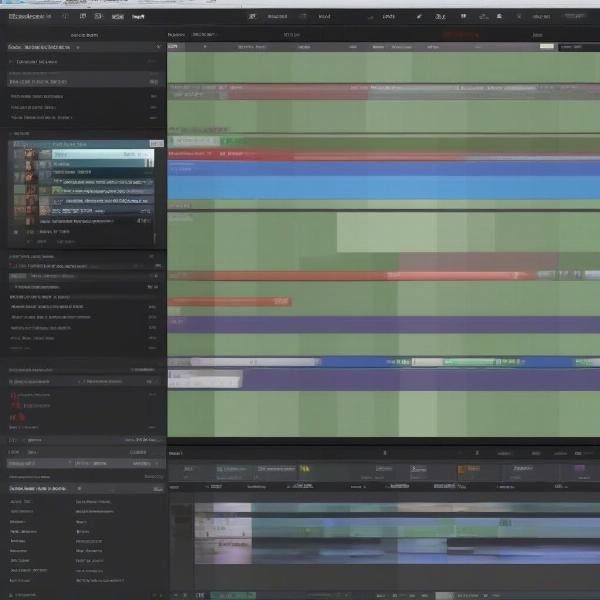Viewport: 600px width, 600px height.
Task: Select the upper purple track bar
Action: click(x=383, y=324)
